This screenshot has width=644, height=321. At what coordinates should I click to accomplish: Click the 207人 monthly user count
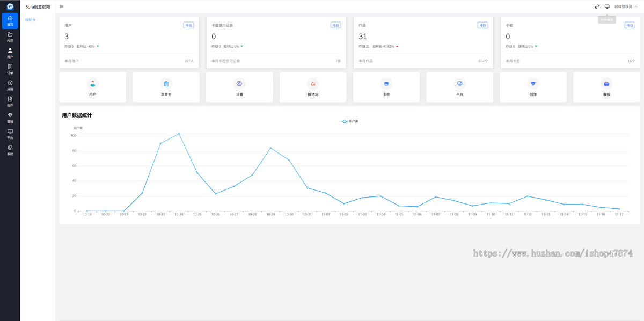coord(189,61)
